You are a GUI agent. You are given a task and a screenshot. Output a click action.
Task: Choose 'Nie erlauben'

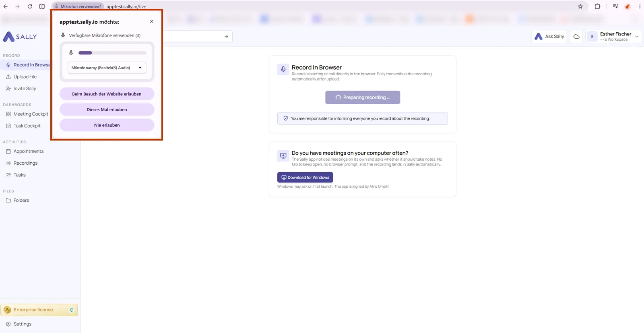pos(107,125)
